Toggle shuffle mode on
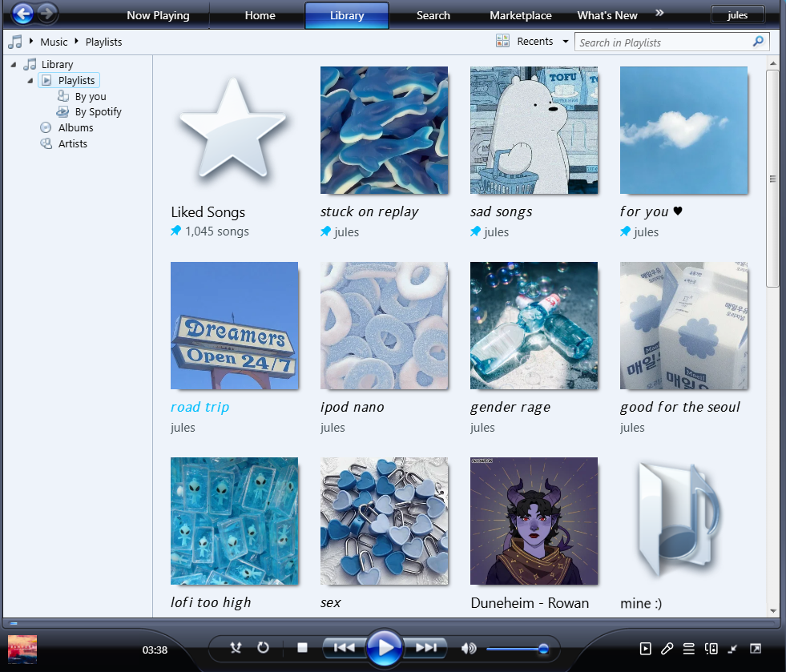 236,648
